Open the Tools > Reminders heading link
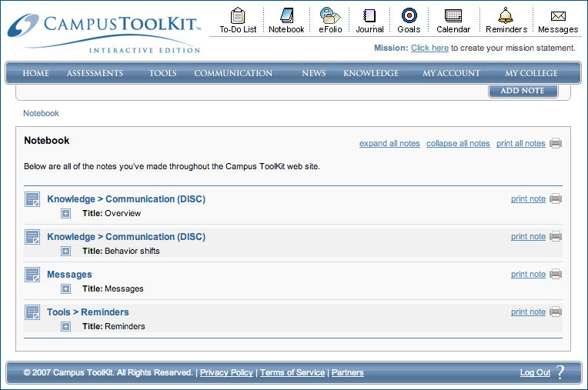 (x=88, y=312)
